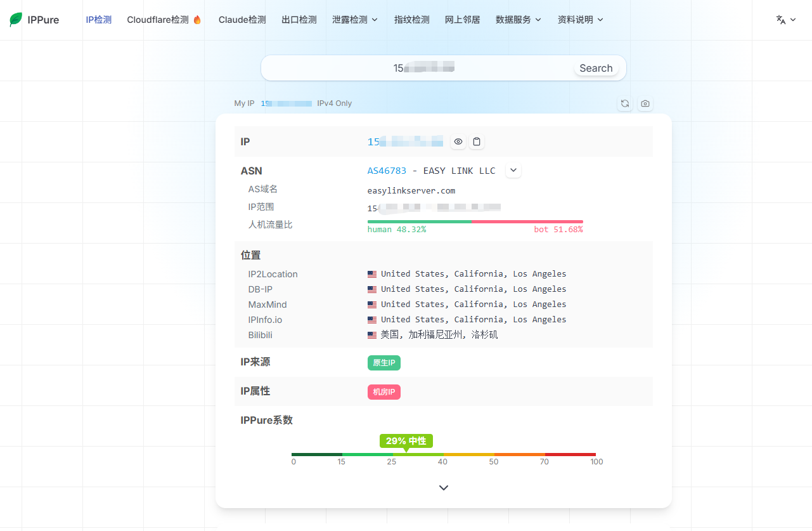Open the 网上邻居 page
The image size is (812, 531).
[463, 20]
